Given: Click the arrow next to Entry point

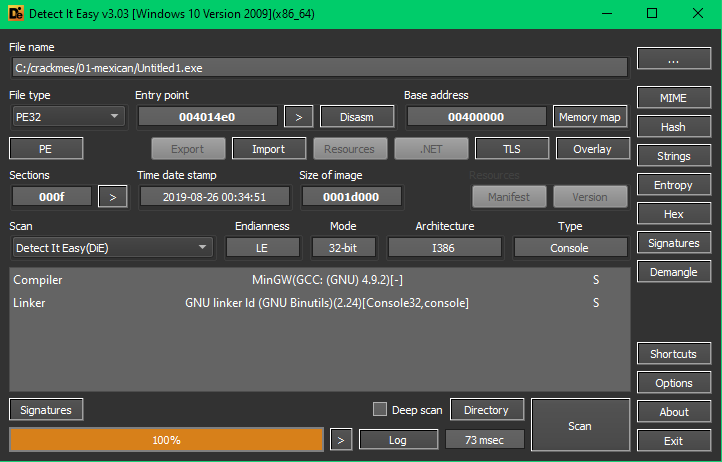Looking at the screenshot, I should pos(298,117).
